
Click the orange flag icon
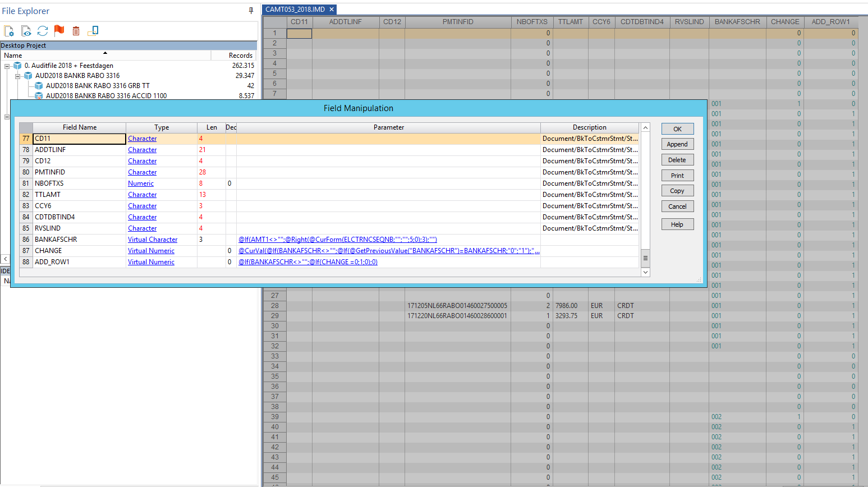tap(59, 31)
